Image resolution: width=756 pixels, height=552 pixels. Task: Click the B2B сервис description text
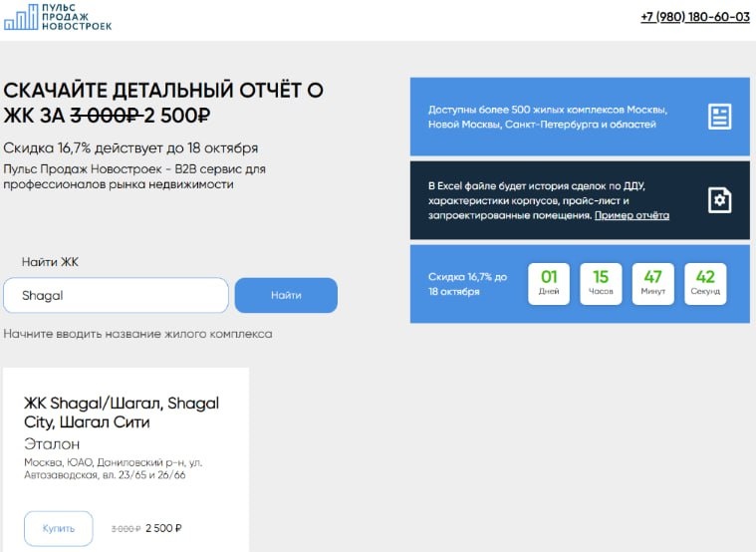click(134, 176)
